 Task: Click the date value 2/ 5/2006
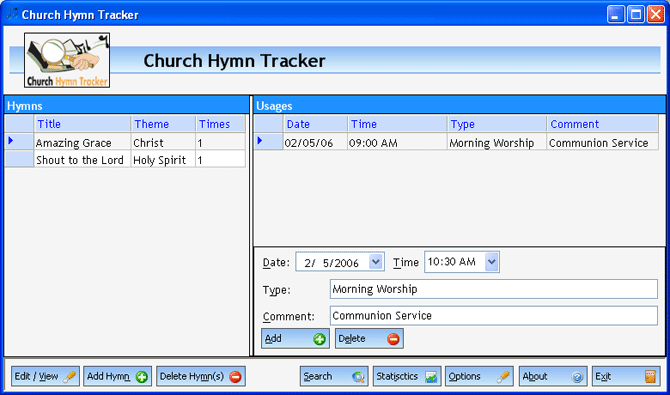click(331, 262)
